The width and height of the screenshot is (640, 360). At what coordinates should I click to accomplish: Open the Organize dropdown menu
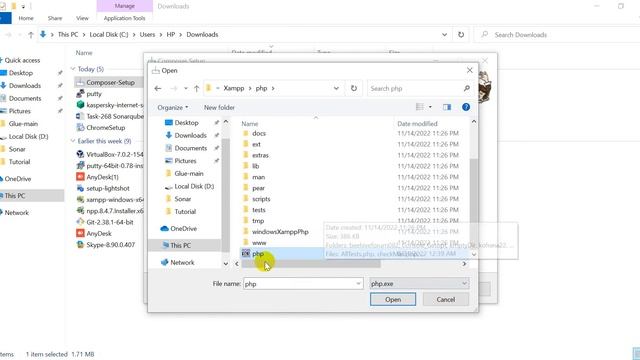[173, 107]
